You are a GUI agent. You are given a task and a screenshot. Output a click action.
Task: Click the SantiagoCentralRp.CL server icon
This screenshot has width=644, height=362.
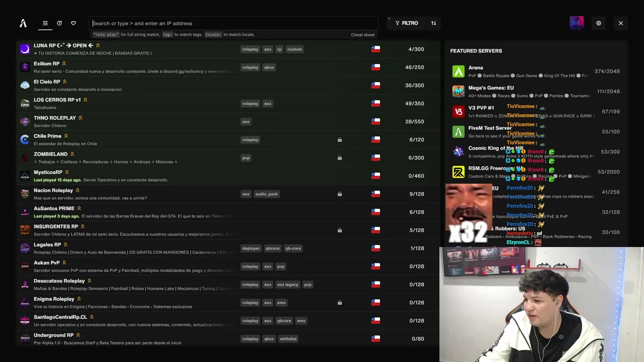25,321
